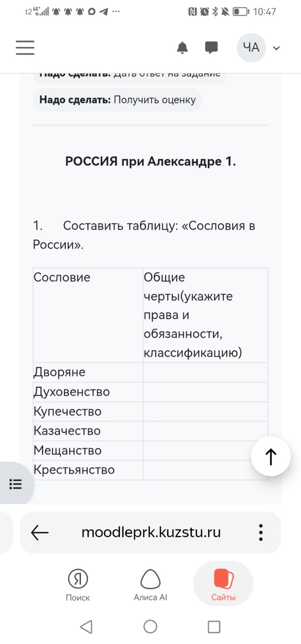Open the Яндекс Поиск search icon
Viewport: 301px width, 644px height.
(78, 583)
